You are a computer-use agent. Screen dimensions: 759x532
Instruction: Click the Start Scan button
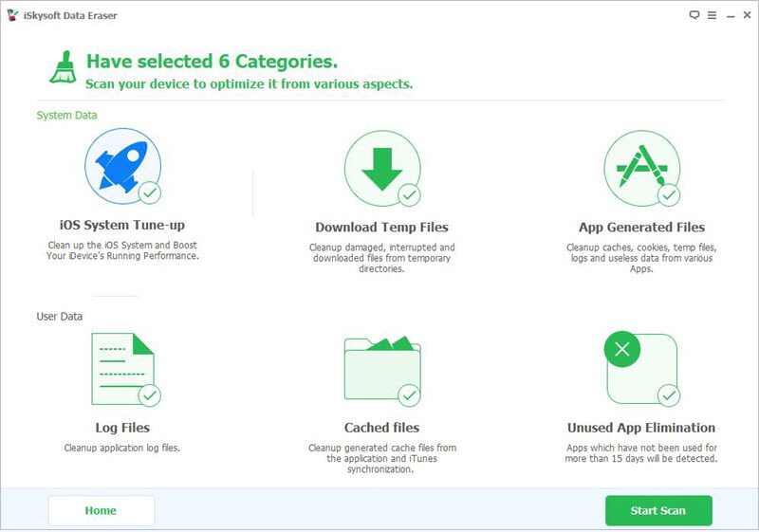point(658,510)
